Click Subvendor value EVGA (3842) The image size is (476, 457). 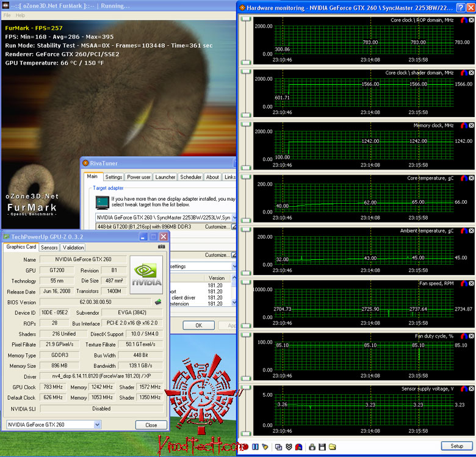click(132, 312)
